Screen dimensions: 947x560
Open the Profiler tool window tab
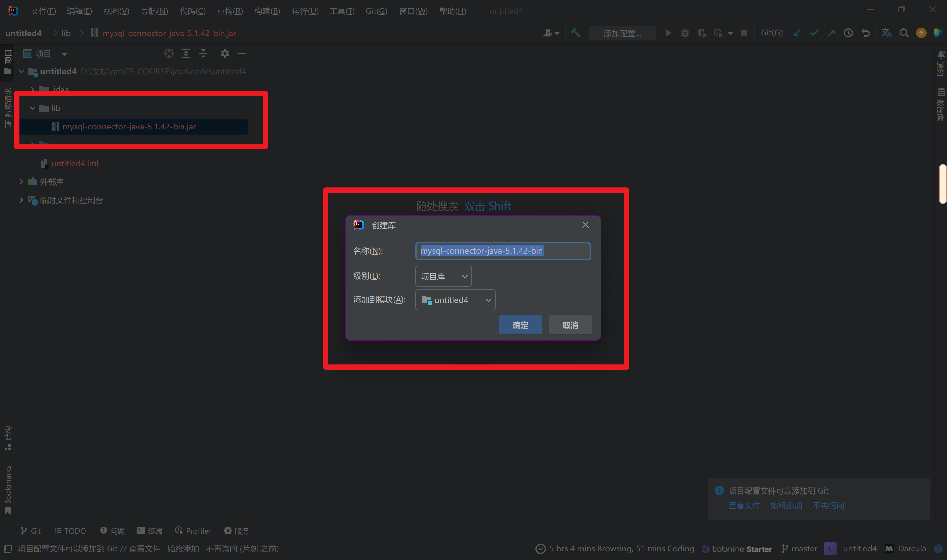click(193, 530)
